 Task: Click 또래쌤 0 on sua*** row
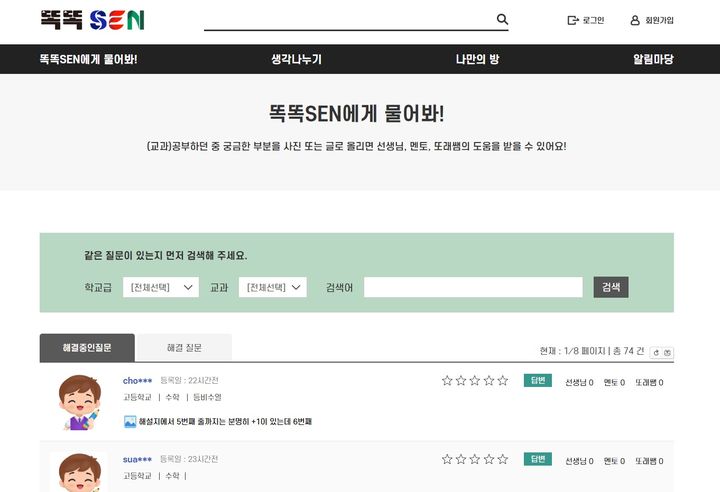tap(649, 461)
